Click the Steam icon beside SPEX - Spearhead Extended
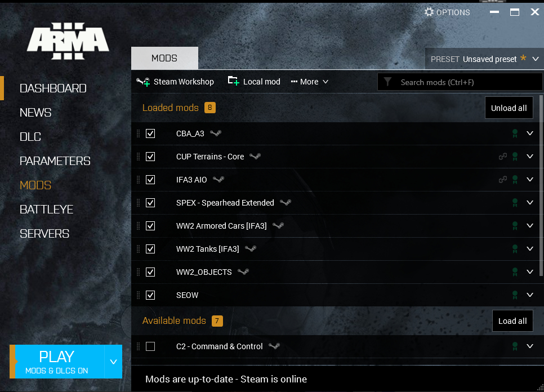This screenshot has height=392, width=544. tap(286, 203)
